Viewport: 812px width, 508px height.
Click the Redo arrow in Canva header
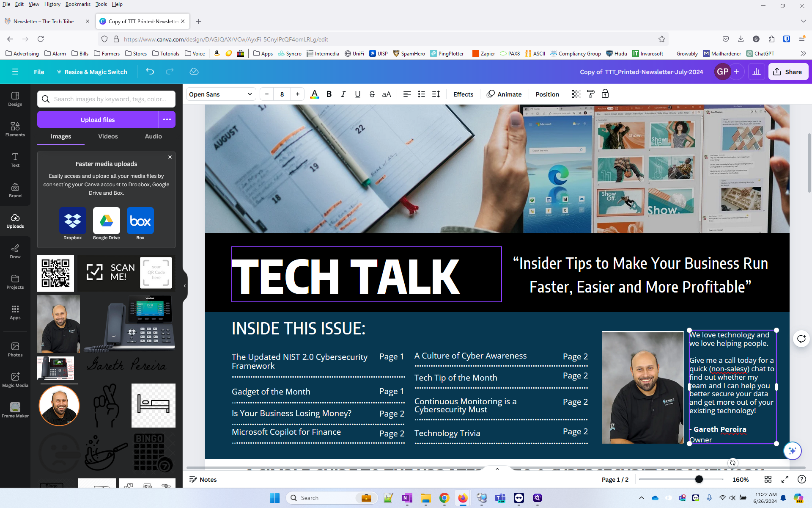(x=170, y=72)
